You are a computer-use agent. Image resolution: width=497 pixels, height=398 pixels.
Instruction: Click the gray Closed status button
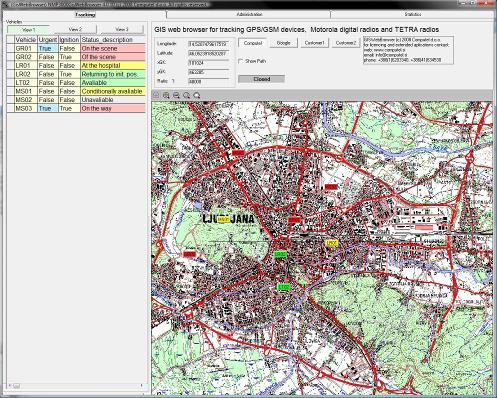pos(261,79)
